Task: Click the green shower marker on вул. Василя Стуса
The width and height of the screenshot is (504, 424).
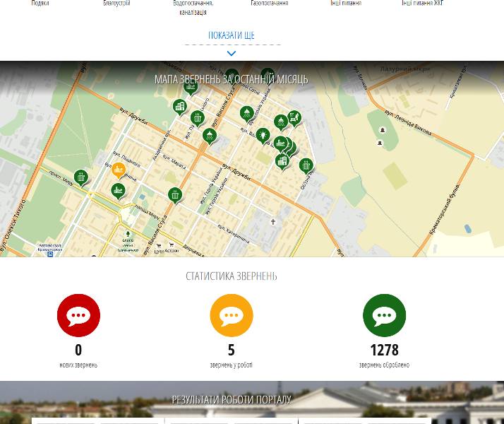Action: [210, 136]
